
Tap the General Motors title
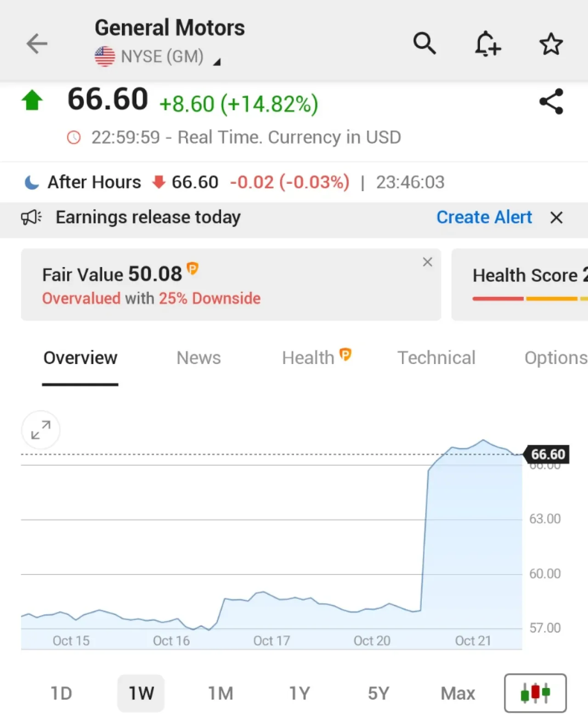click(170, 28)
